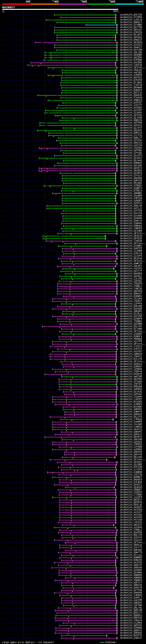The image size is (146, 644).
Task: Click hit label UniRef100_Q1D9W9
Action: [x=131, y=324]
